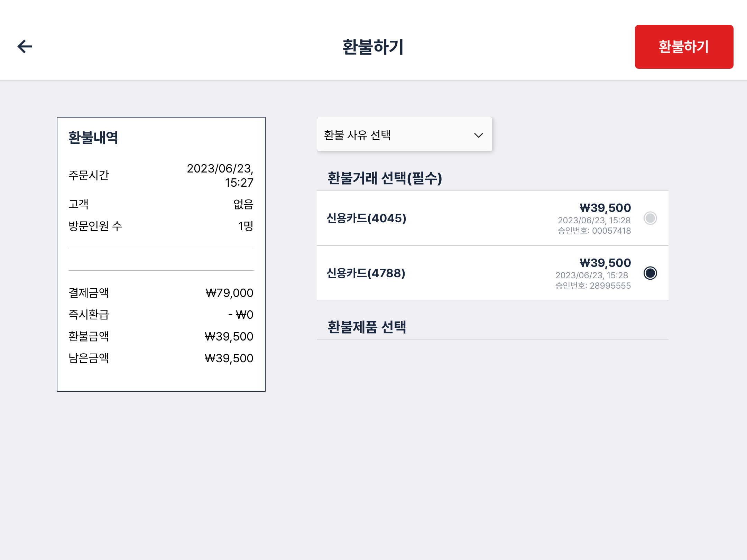Click the 남은금액 ₩39,500 row
Image resolution: width=747 pixels, height=560 pixels.
161,358
